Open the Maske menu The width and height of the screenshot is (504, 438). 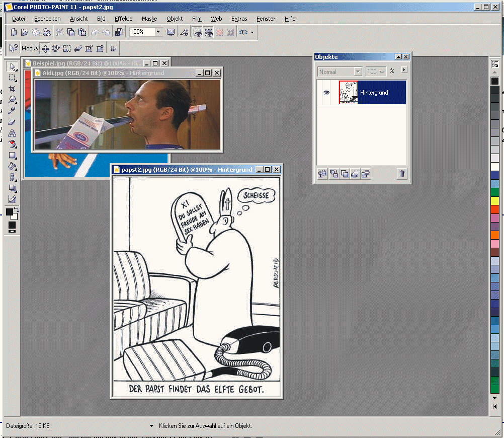pyautogui.click(x=149, y=19)
